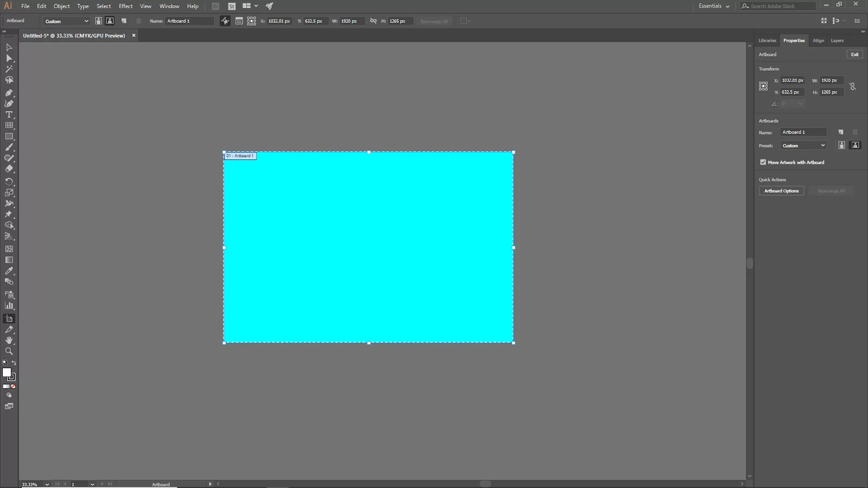Toggle constrain width and height in control bar

pos(373,21)
